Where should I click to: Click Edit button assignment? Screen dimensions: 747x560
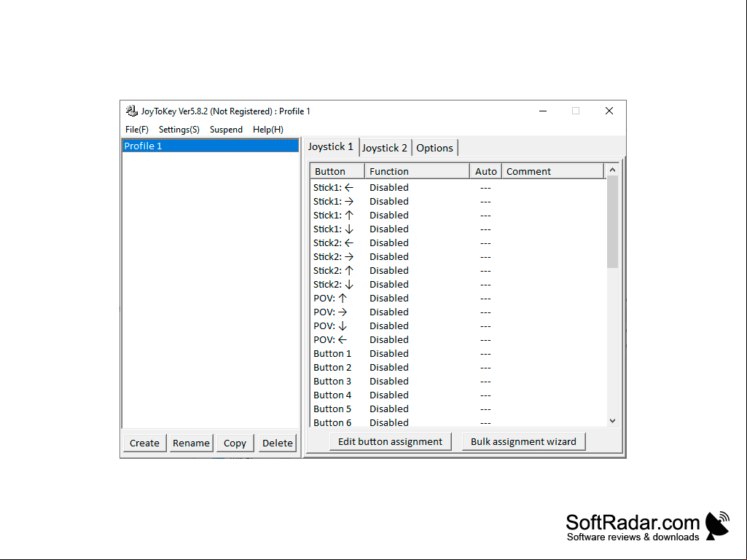point(390,441)
